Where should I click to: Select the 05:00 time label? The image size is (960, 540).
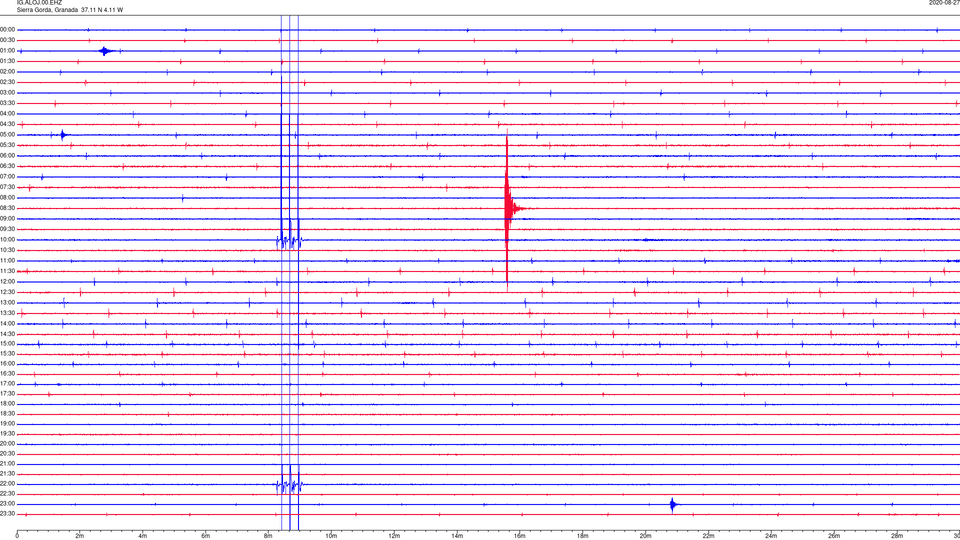[x=8, y=135]
